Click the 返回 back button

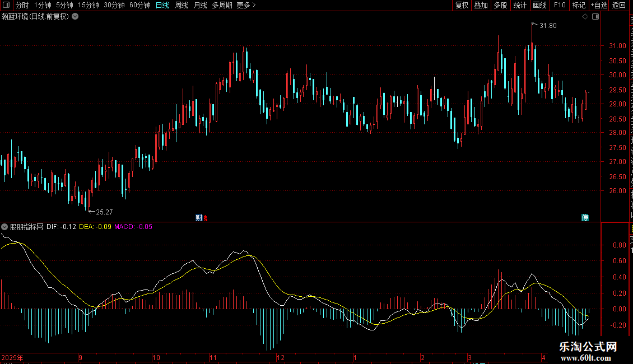click(x=619, y=5)
